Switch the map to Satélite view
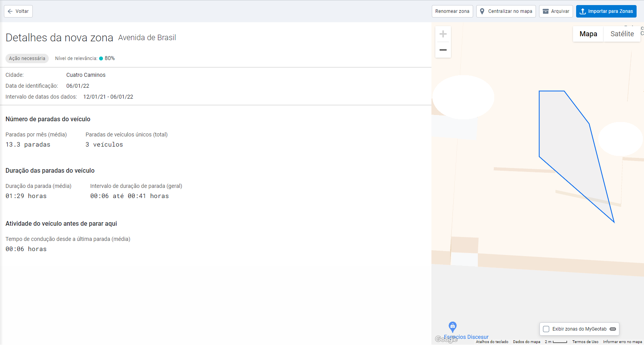 pyautogui.click(x=622, y=34)
